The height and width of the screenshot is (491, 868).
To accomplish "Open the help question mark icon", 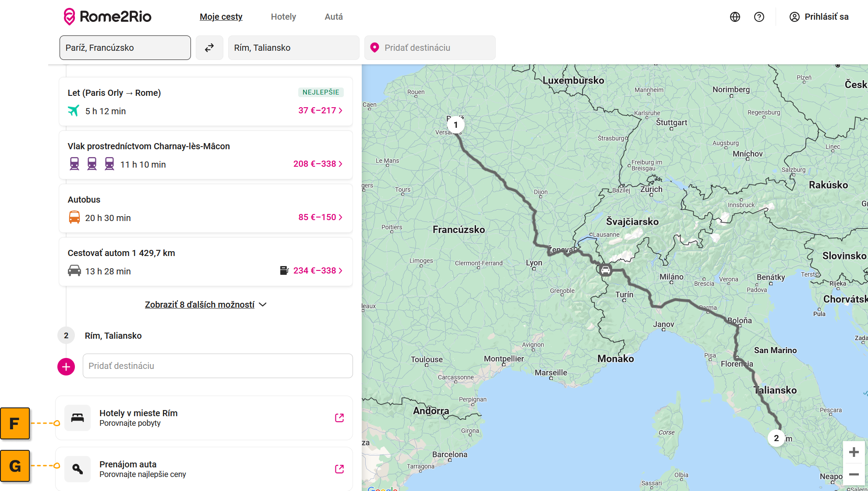I will [x=759, y=17].
